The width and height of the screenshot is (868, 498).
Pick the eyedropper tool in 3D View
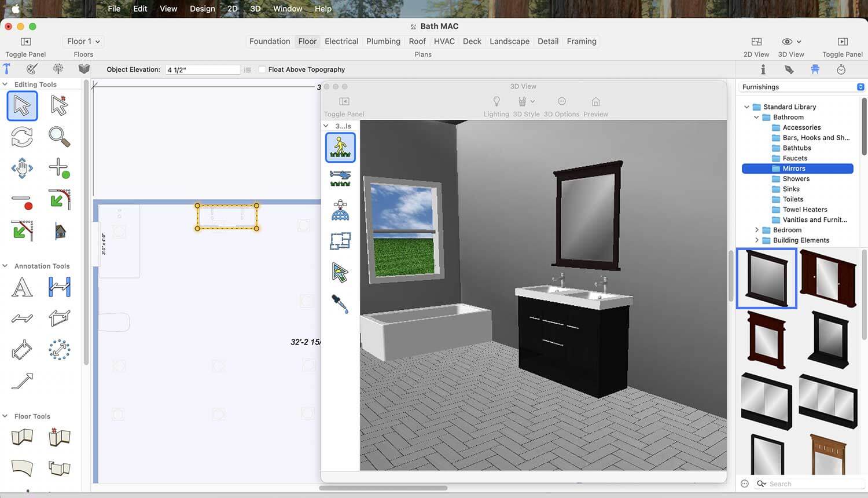(x=340, y=303)
